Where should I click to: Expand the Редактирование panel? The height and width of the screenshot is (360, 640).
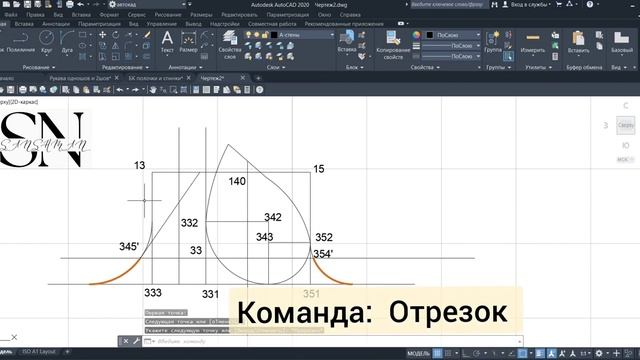125,67
